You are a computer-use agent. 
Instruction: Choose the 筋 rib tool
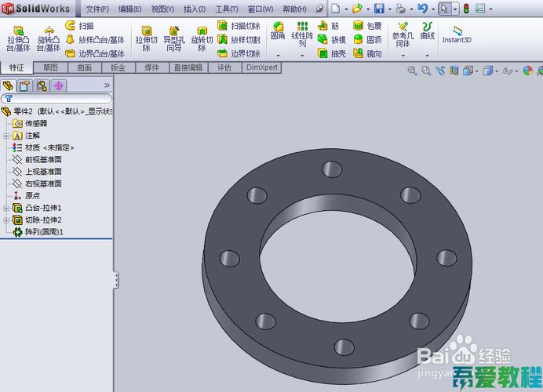328,26
